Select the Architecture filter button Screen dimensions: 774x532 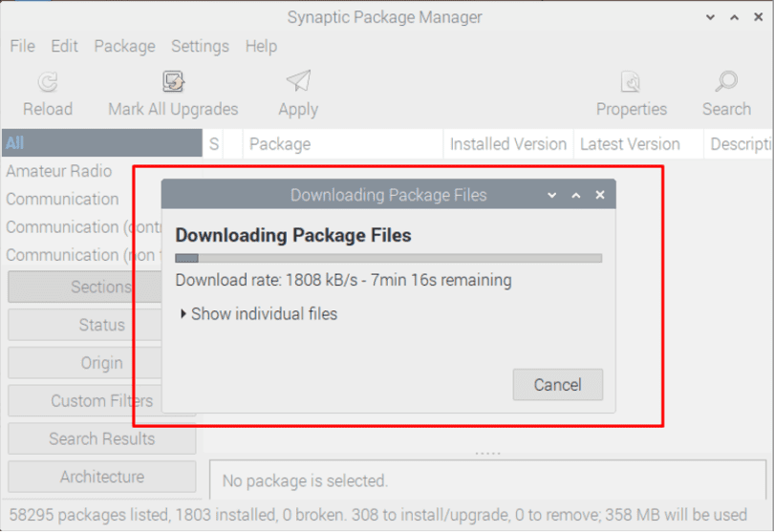pyautogui.click(x=102, y=477)
